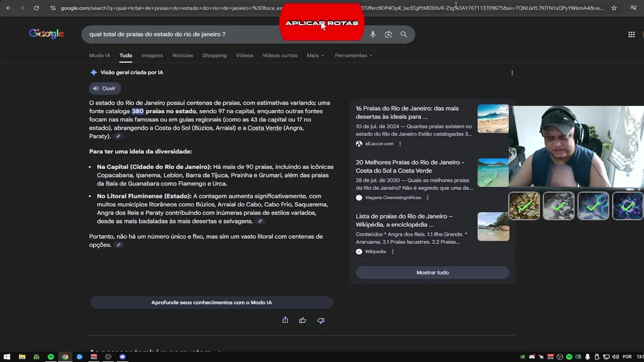Open the Vídeos curtos tab

(280, 55)
